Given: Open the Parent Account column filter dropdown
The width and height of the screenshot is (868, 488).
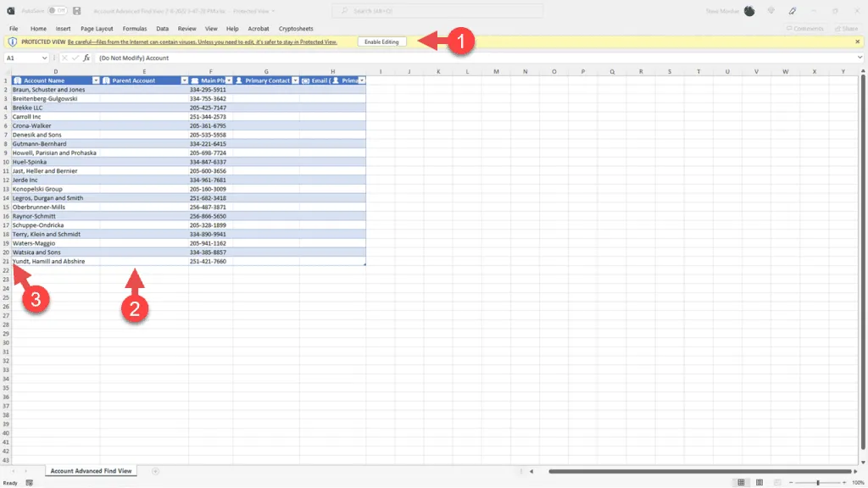Looking at the screenshot, I should point(183,80).
